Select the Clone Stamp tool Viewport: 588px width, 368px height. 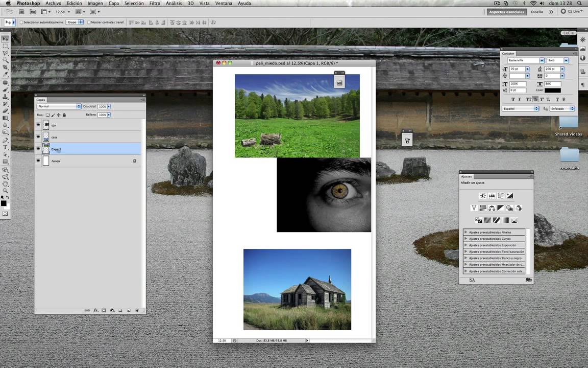pyautogui.click(x=5, y=97)
